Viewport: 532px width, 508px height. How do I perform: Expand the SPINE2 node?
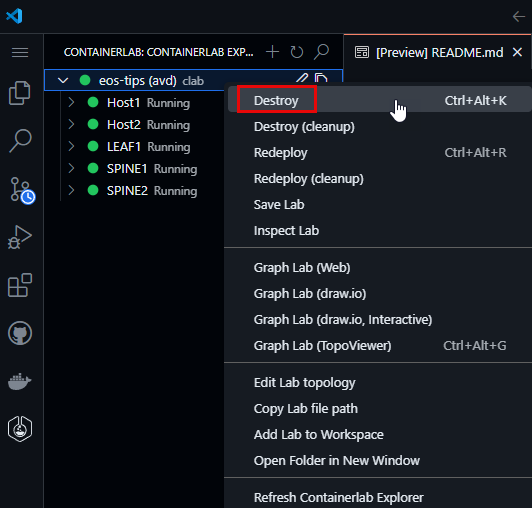coord(71,190)
